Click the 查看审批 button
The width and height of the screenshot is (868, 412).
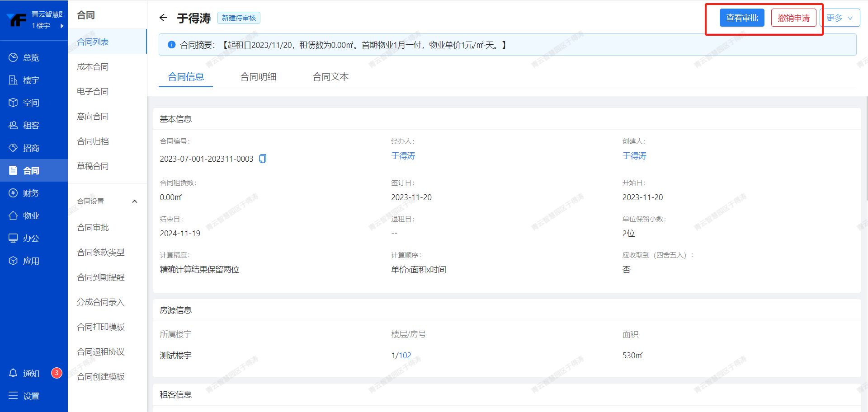pos(742,18)
